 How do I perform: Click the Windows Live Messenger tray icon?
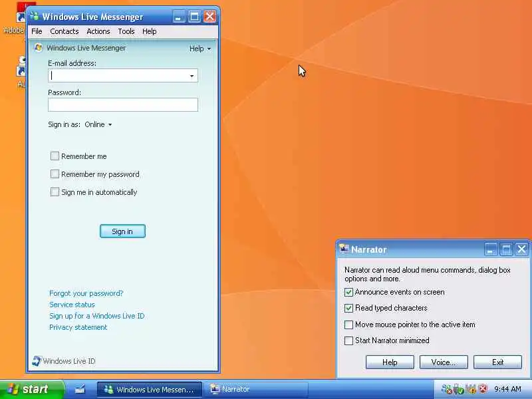446,389
